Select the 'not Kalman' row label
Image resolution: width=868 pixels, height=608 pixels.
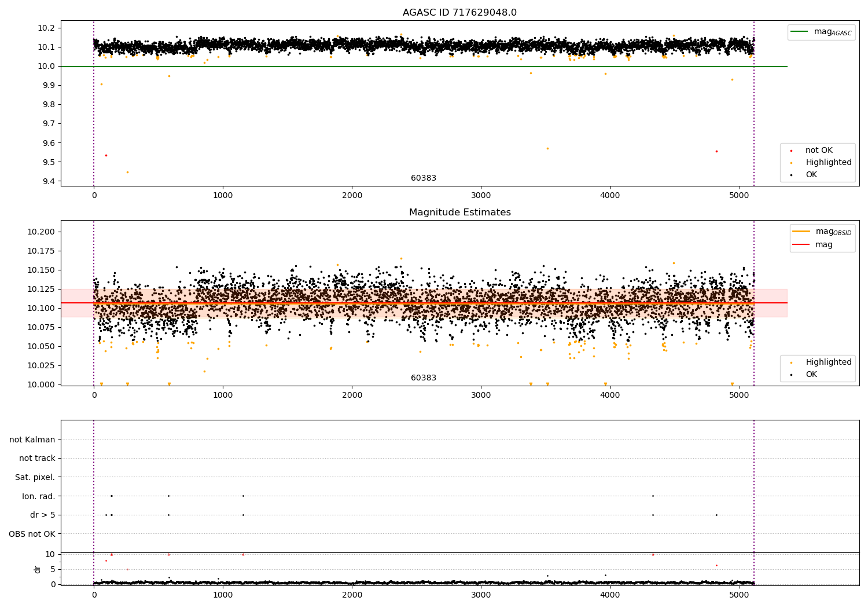tap(32, 440)
